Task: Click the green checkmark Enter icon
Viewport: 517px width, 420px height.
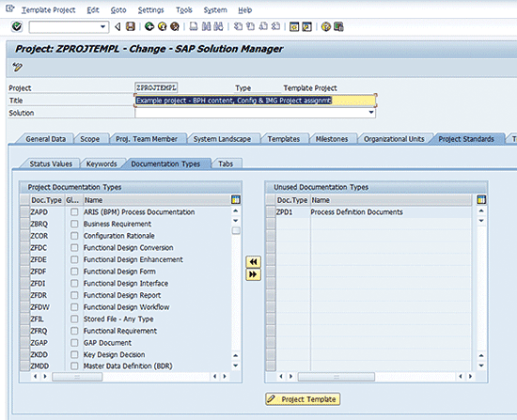Action: click(17, 26)
